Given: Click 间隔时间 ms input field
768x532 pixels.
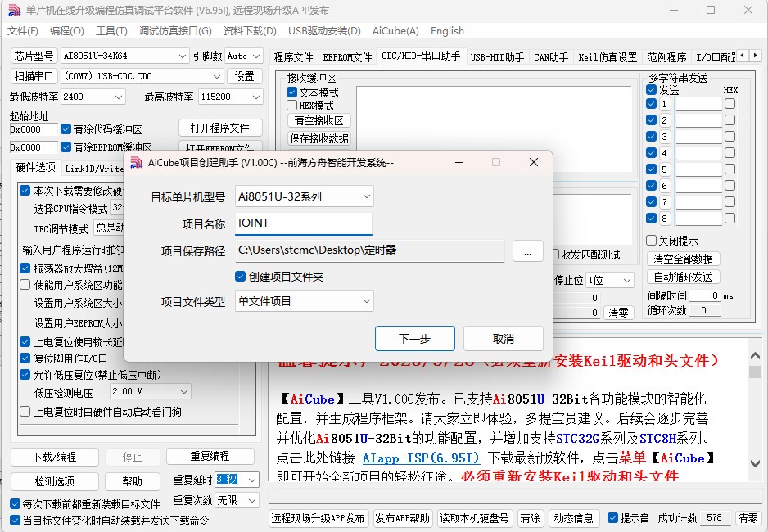Looking at the screenshot, I should tap(704, 295).
